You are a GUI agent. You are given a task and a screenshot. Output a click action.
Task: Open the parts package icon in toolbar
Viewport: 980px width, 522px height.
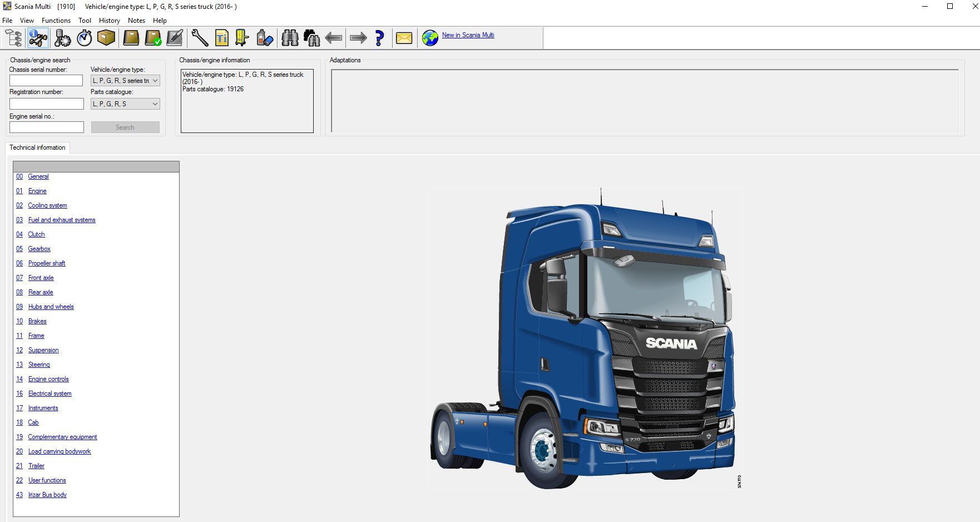[x=106, y=37]
